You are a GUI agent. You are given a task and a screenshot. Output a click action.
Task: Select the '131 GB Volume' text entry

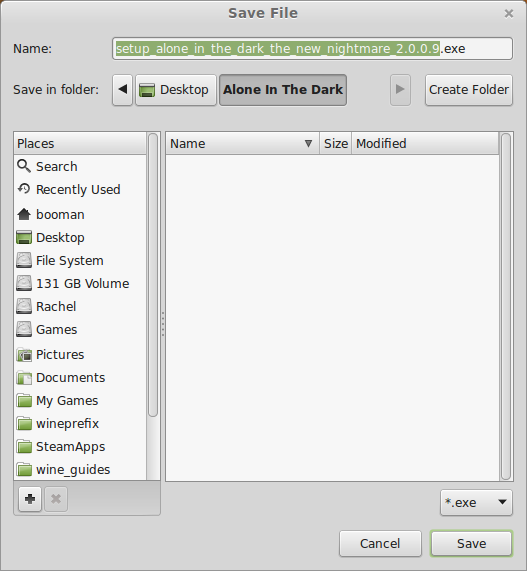[83, 283]
